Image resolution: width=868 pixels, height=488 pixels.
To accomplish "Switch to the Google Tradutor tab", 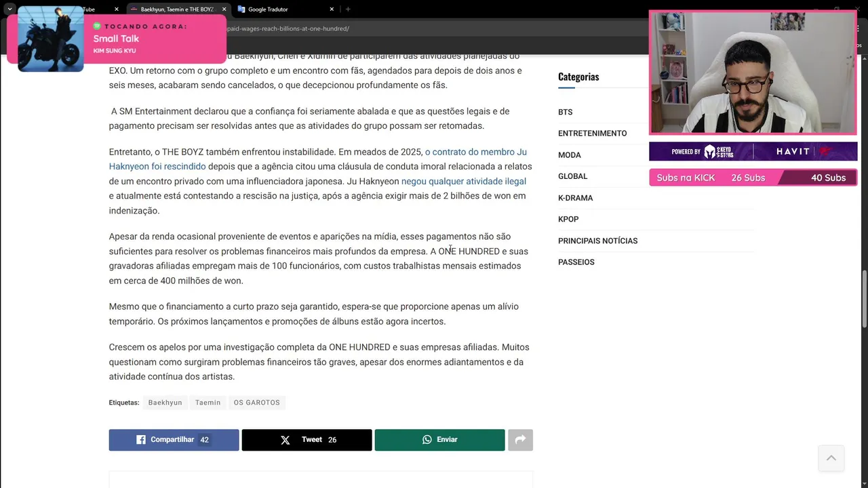I will 285,9.
